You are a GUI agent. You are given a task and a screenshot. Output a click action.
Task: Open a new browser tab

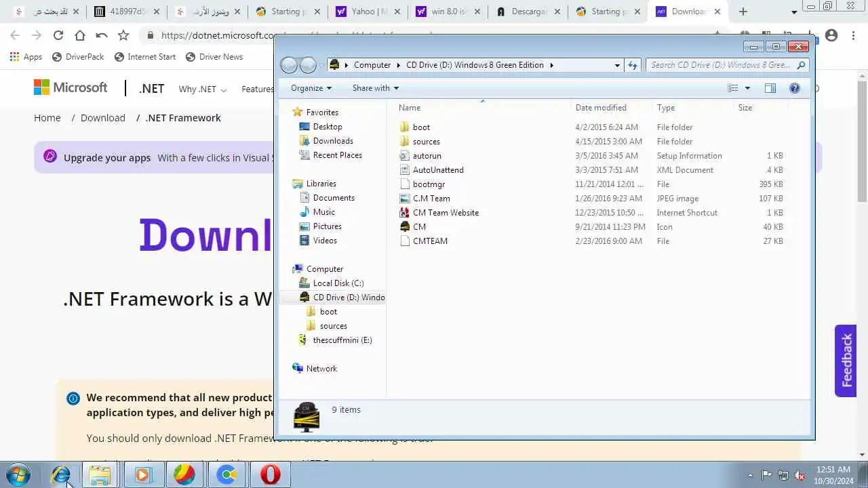743,12
